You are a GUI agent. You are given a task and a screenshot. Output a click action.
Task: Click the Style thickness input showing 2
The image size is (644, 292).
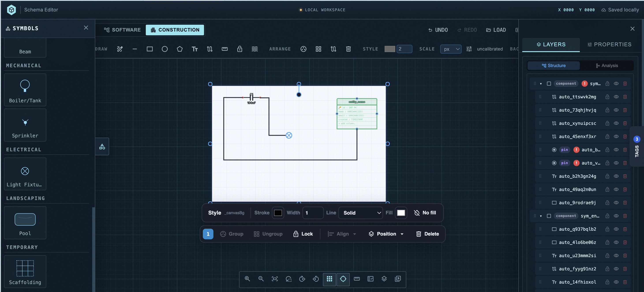[x=404, y=49]
